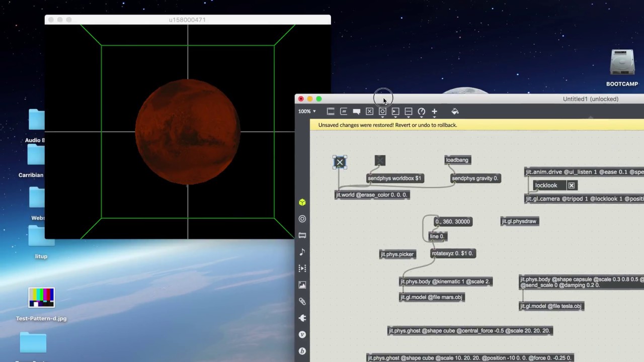Toggle the selected toggle above jit.world
The height and width of the screenshot is (362, 644).
[x=340, y=162]
